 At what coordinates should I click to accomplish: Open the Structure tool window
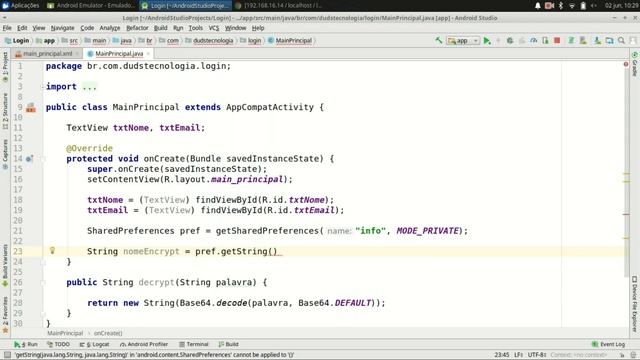pyautogui.click(x=5, y=111)
